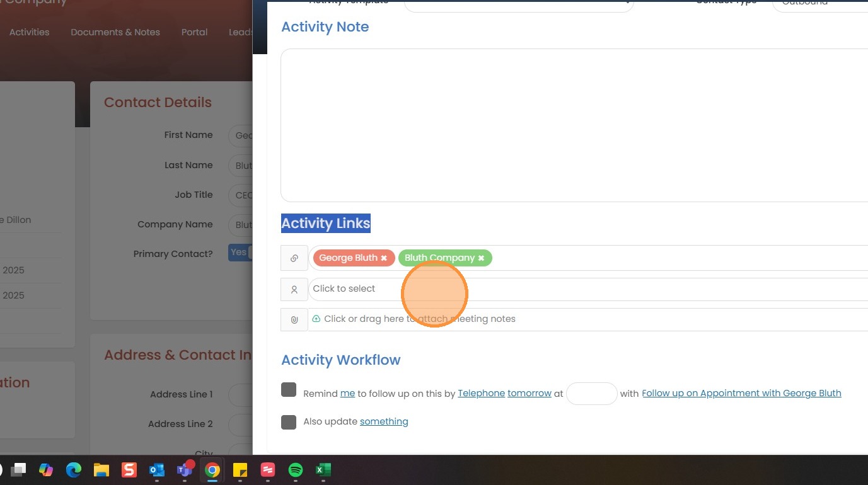The image size is (868, 485).
Task: Open File Explorer from the taskbar
Action: click(x=101, y=470)
